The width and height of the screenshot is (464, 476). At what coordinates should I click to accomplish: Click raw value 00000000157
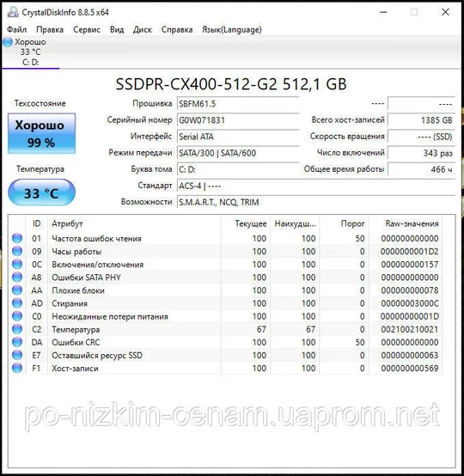(x=410, y=265)
